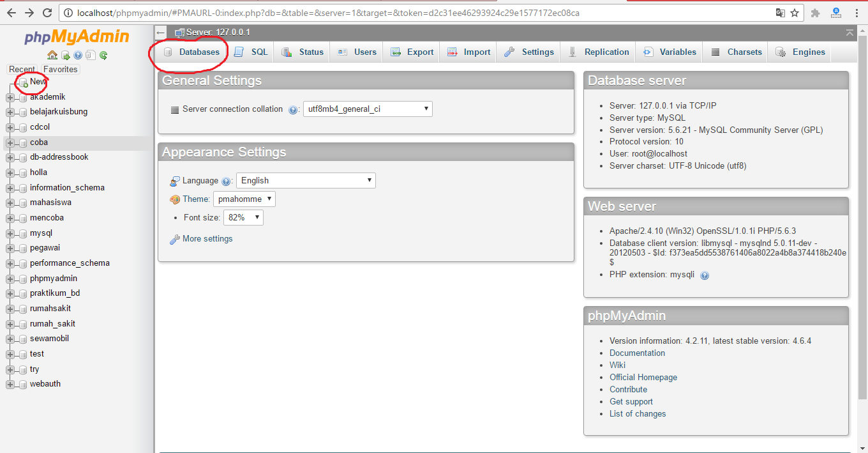Open the Documentation link
Screen dimensions: 868x453
[x=637, y=353]
